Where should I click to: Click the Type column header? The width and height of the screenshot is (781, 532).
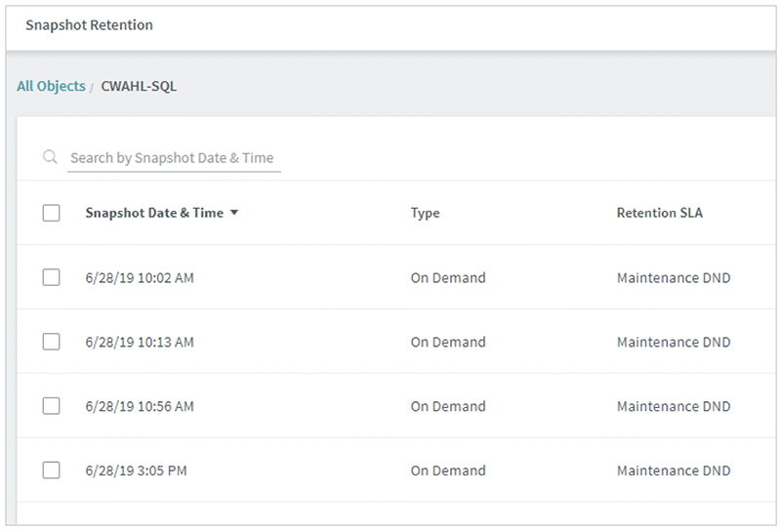[x=425, y=213]
